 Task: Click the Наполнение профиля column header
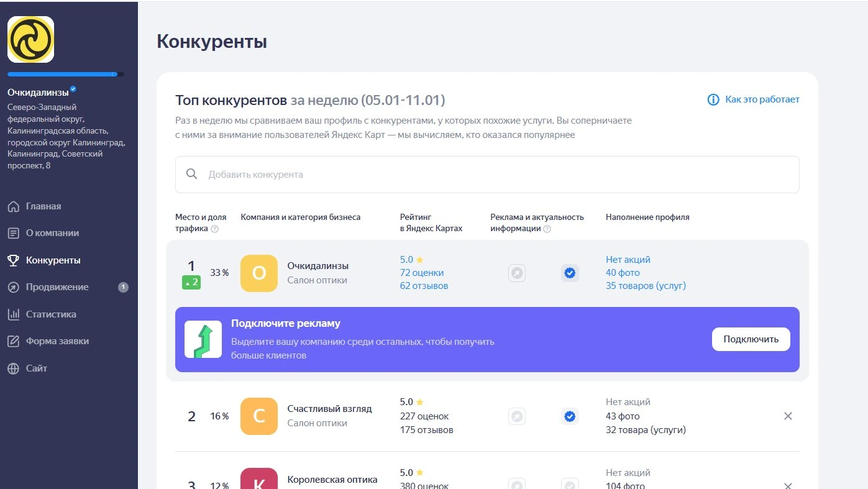coord(647,217)
